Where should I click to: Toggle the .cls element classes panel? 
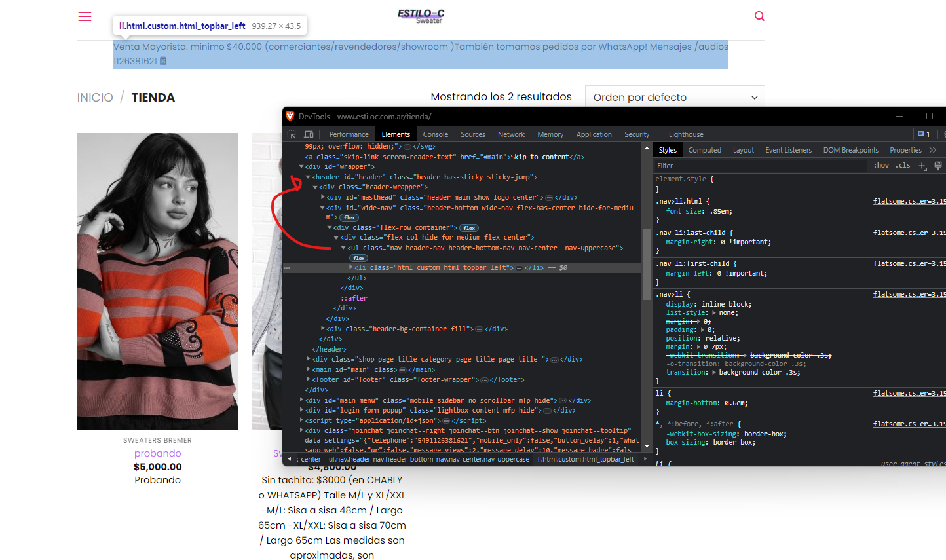click(904, 166)
